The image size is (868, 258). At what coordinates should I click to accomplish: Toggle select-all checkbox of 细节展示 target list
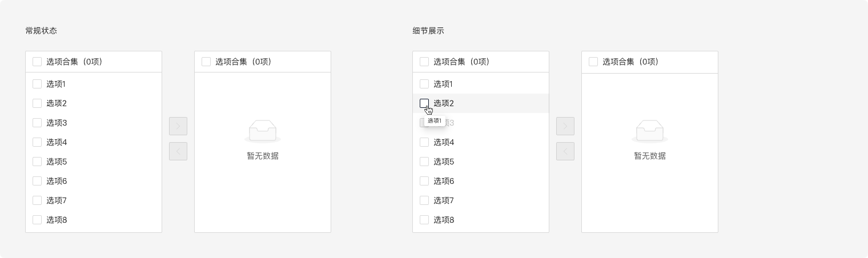(x=593, y=62)
